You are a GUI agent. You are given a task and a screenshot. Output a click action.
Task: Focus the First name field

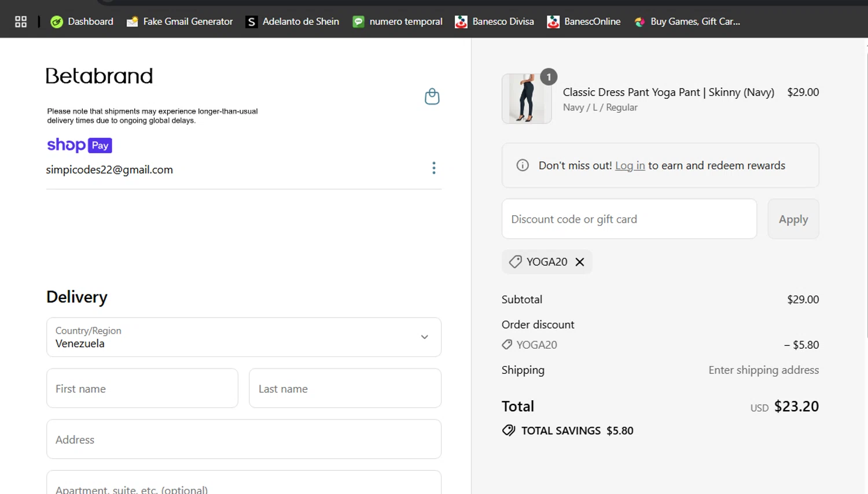coord(142,388)
